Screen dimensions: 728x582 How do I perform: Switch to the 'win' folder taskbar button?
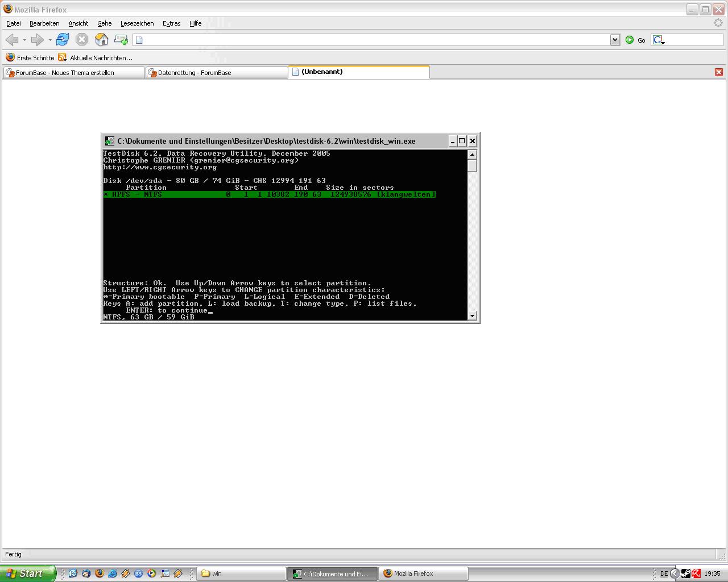pos(241,573)
